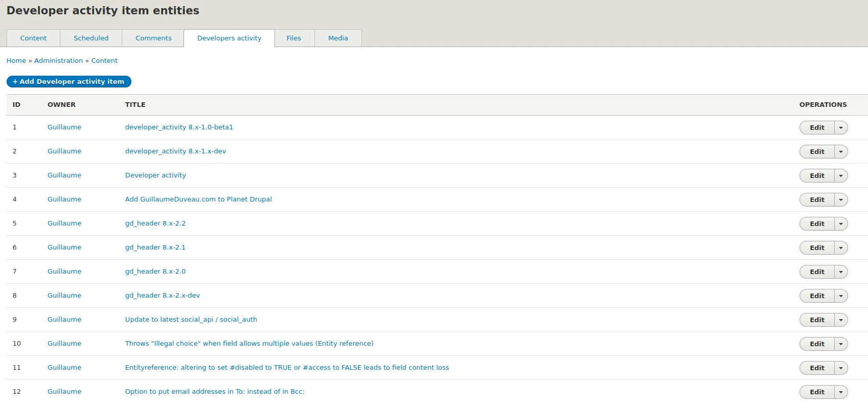Open the Home breadcrumb link
This screenshot has width=868, height=403.
(16, 61)
